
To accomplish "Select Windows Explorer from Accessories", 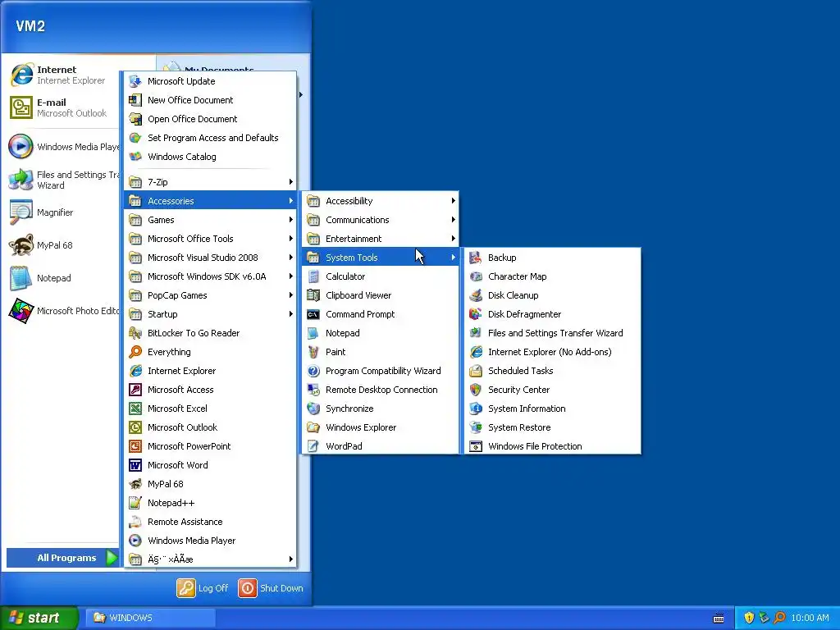I will pyautogui.click(x=381, y=427).
